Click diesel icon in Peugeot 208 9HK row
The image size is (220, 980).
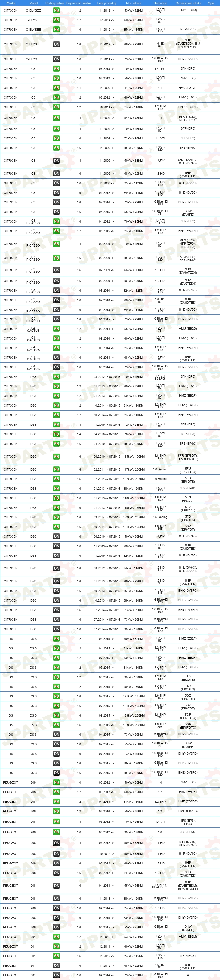56,886
